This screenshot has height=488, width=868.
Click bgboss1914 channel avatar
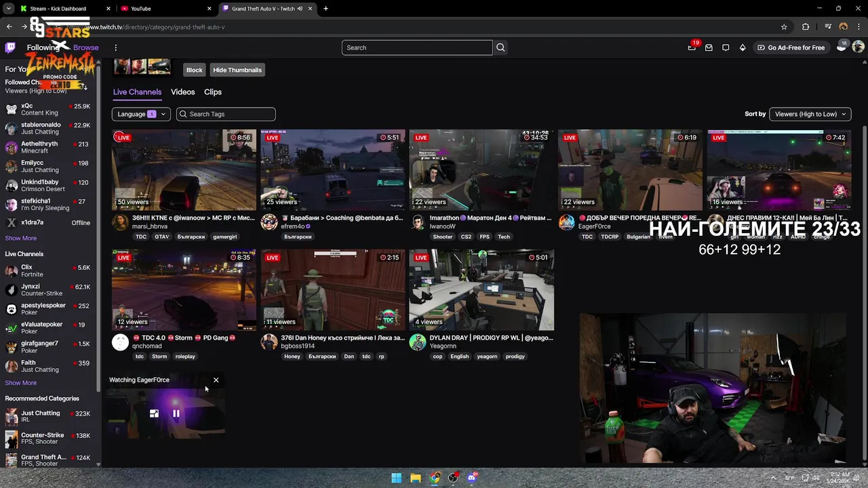pos(269,342)
